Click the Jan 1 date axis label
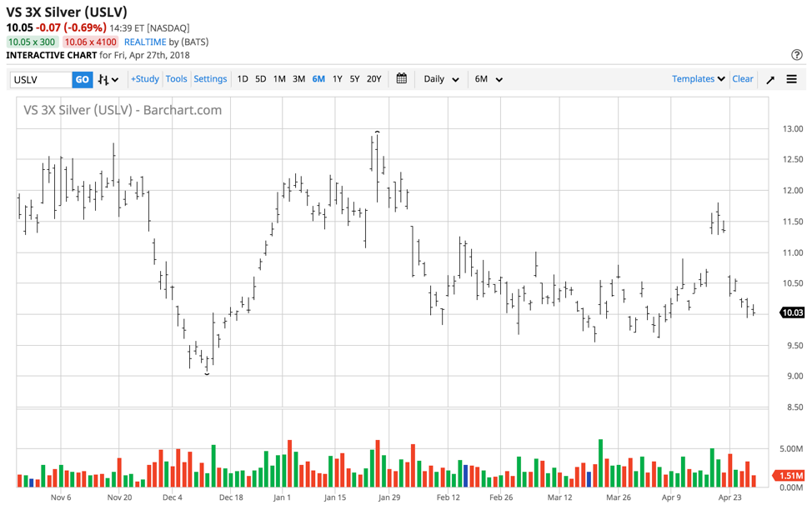The height and width of the screenshot is (505, 812). tap(283, 497)
